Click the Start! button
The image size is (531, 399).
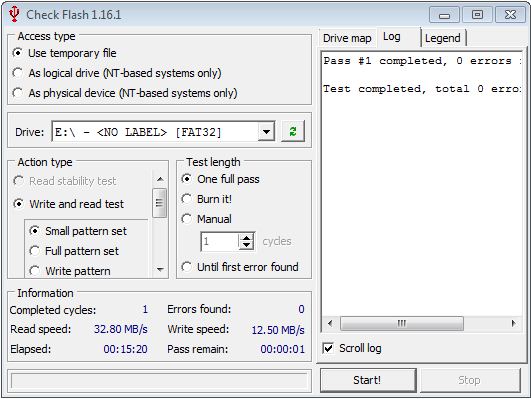[368, 380]
